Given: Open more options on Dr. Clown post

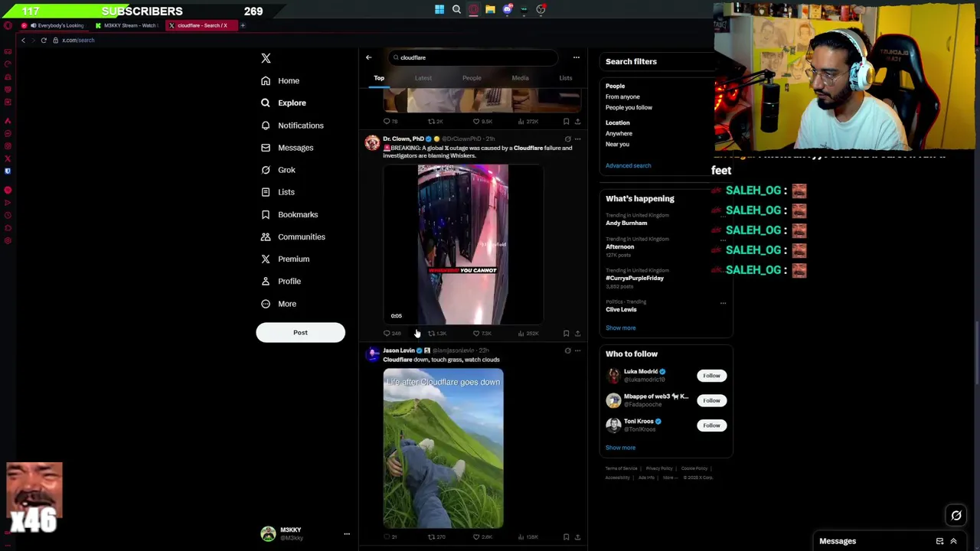Looking at the screenshot, I should tap(577, 139).
